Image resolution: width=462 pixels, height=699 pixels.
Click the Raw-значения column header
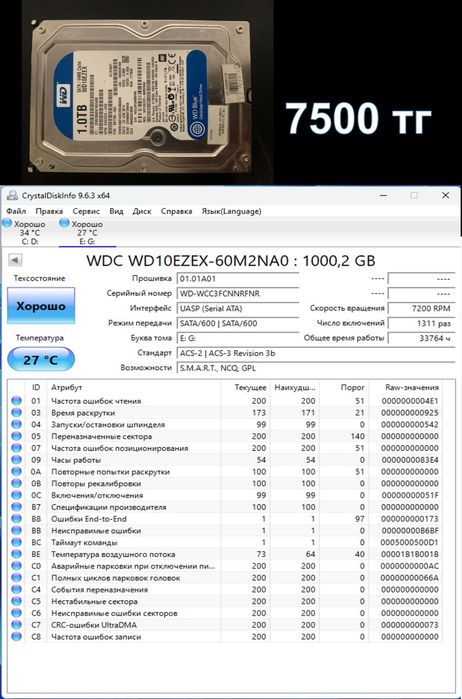click(405, 387)
